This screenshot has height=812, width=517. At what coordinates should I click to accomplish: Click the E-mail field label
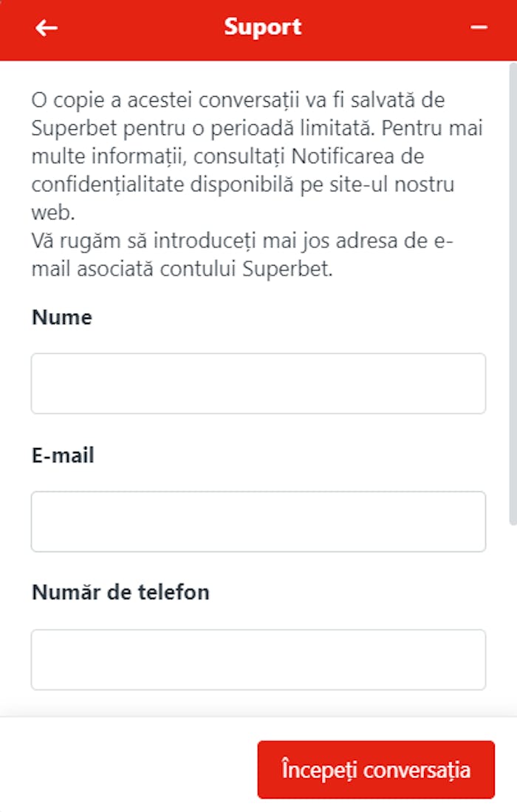click(63, 455)
